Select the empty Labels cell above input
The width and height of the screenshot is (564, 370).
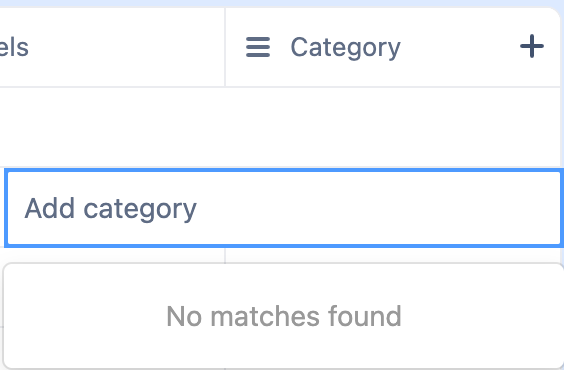(112, 127)
